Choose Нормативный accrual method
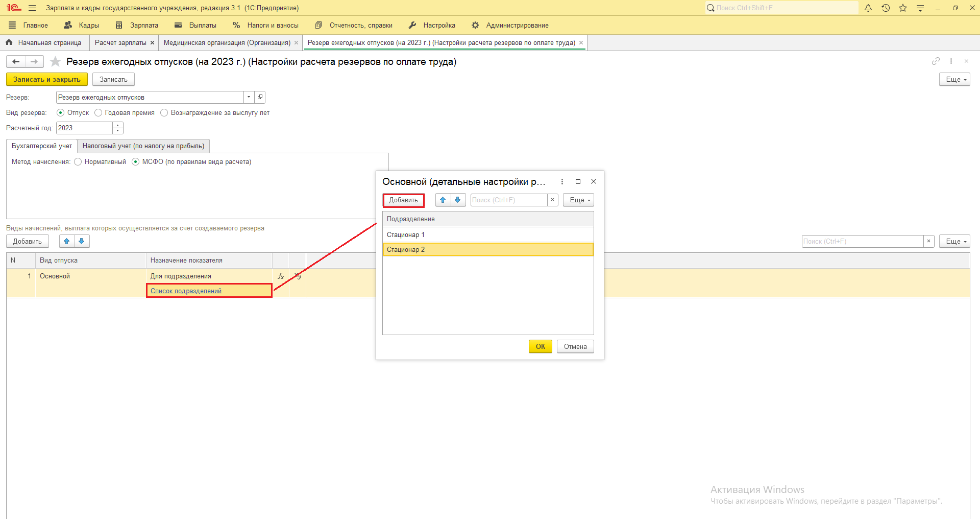Viewport: 980px width, 519px height. click(x=78, y=162)
